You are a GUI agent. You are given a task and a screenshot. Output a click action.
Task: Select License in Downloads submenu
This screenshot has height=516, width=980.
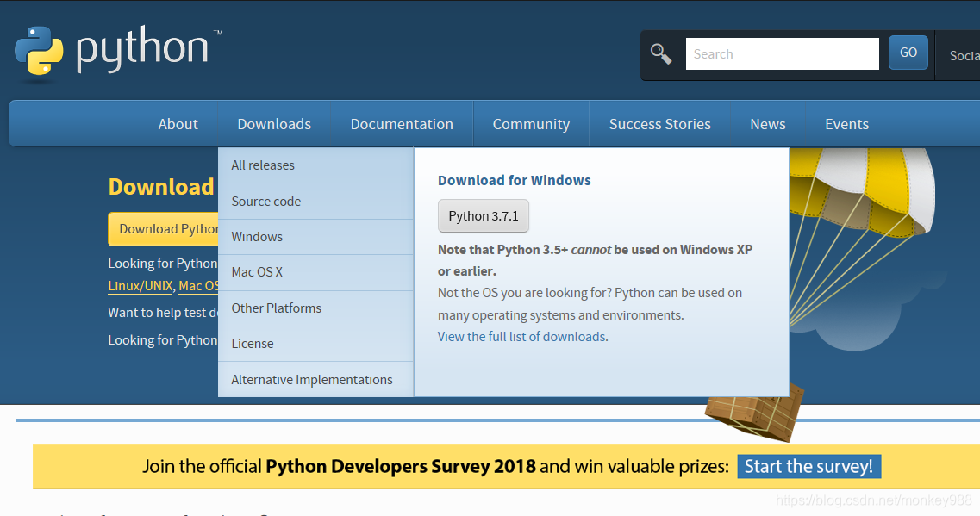coord(315,344)
